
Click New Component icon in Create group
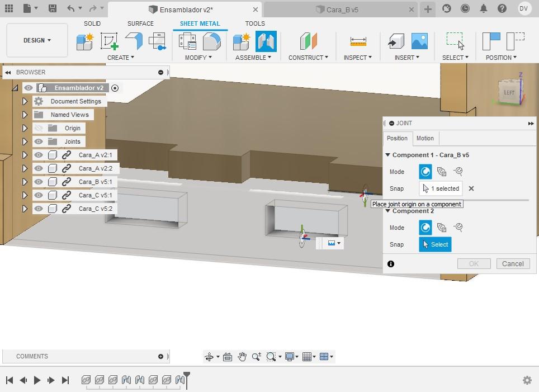pyautogui.click(x=85, y=41)
